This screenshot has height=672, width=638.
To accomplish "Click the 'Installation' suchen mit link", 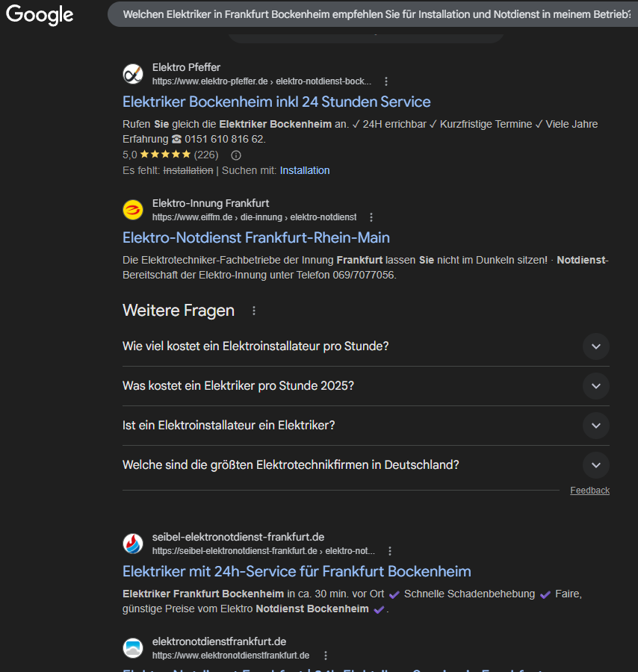I will click(305, 170).
